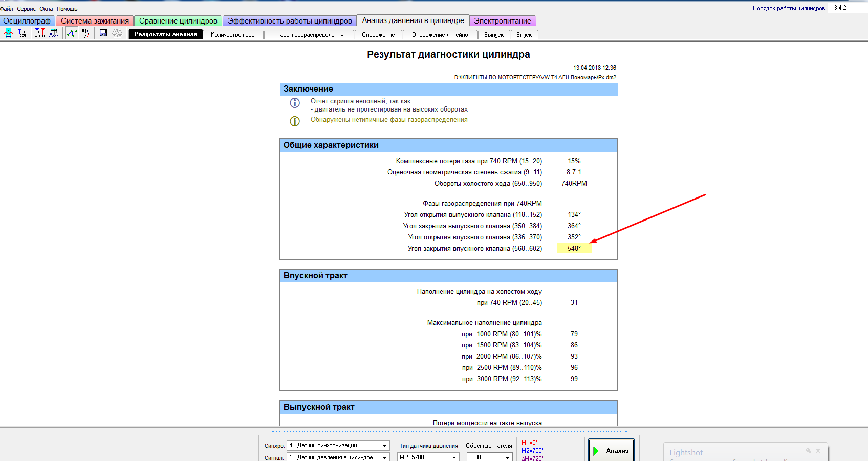Click the blue info icon beside incomplete report
Screen dimensions: 868x461
[295, 103]
